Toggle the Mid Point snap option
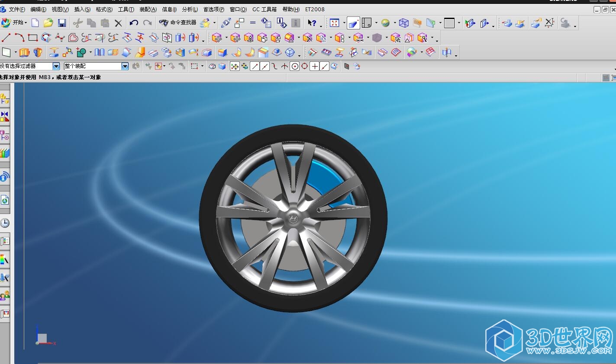This screenshot has width=616, height=364. (264, 66)
